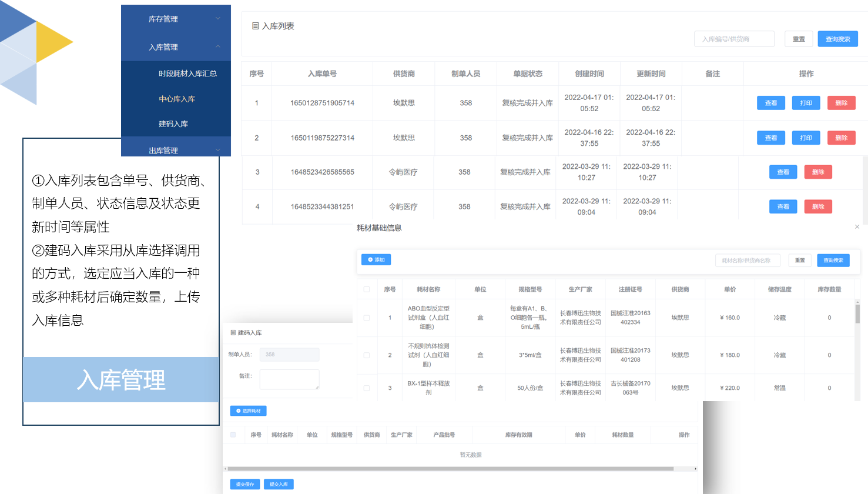This screenshot has width=868, height=494.
Task: Click the list icon beside 入库列表 title
Action: tap(256, 26)
